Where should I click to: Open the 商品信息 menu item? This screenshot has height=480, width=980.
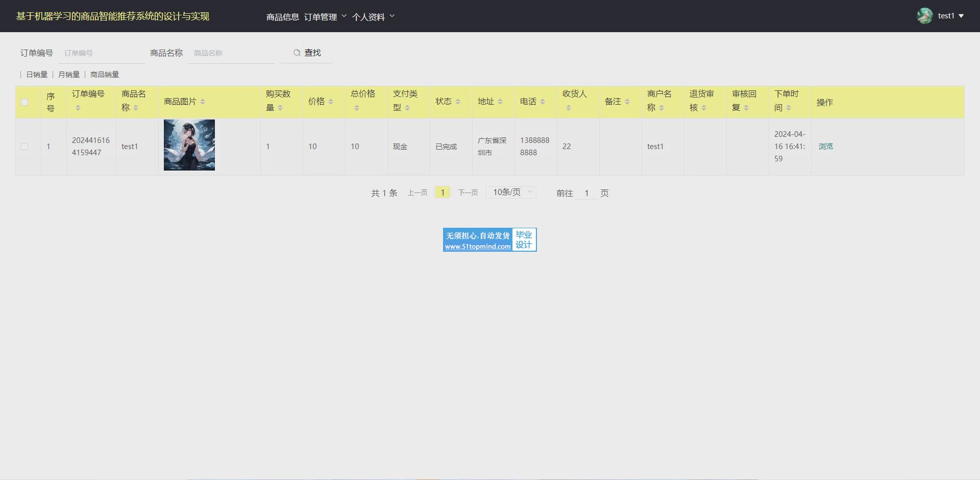click(283, 17)
